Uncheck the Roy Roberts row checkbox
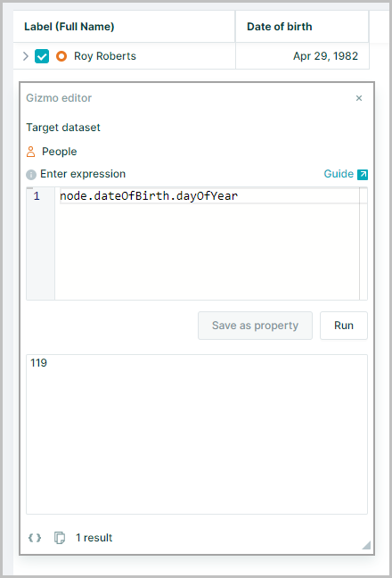Screen dimensions: 392x578 coord(42,56)
